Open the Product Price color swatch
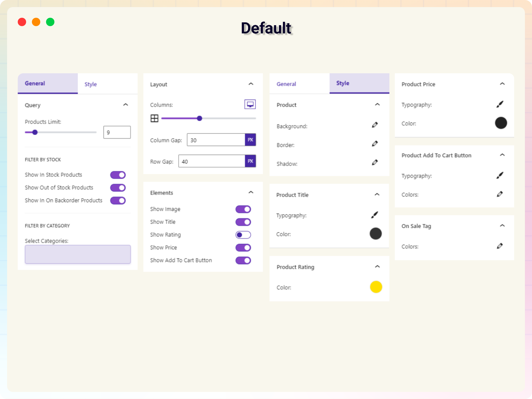Image resolution: width=532 pixels, height=399 pixels. [x=501, y=123]
